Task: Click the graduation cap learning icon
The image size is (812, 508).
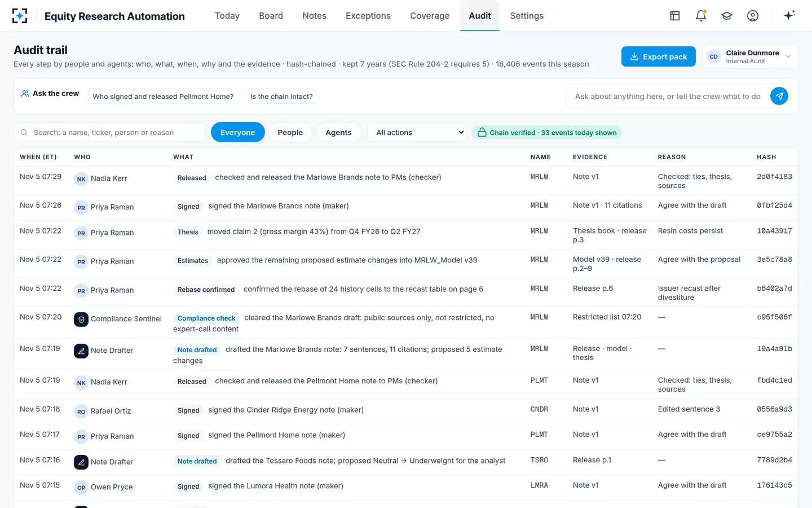Action: (727, 16)
